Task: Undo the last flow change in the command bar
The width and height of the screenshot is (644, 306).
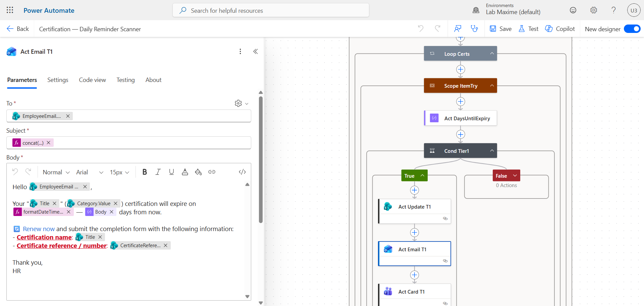Action: point(421,29)
